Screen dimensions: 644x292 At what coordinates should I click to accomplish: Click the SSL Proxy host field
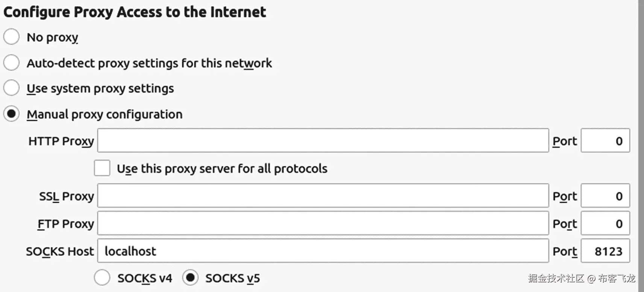pyautogui.click(x=323, y=196)
